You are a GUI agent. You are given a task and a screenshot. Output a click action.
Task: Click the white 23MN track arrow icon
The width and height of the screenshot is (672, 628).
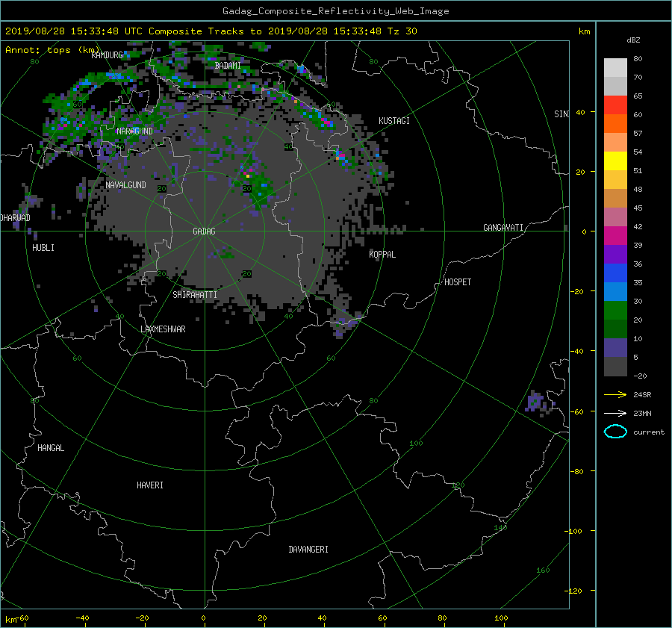click(x=615, y=413)
